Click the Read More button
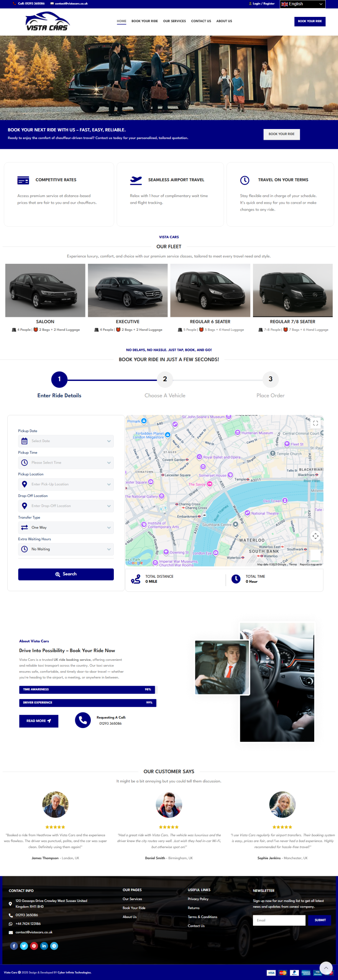 [39, 721]
